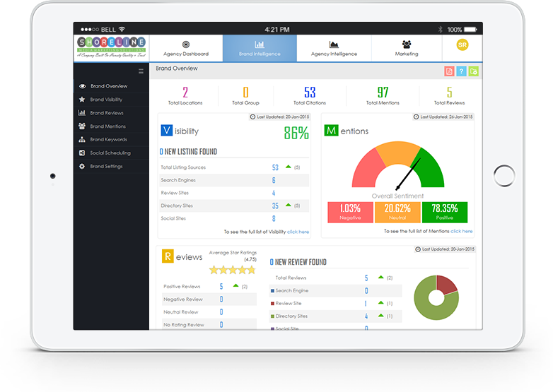Screen dimensions: 553x392
Task: Click the Brand Settings gear icon
Action: [x=83, y=167]
